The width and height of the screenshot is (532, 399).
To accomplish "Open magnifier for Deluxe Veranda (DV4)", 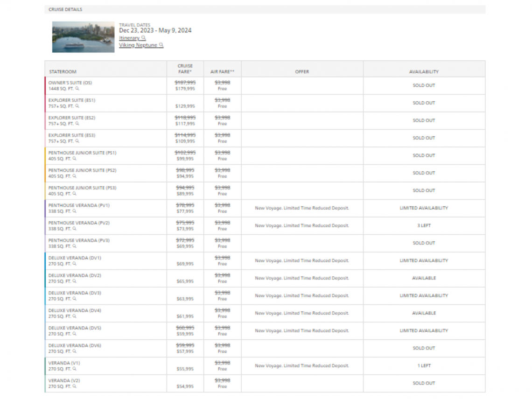I will (x=74, y=316).
